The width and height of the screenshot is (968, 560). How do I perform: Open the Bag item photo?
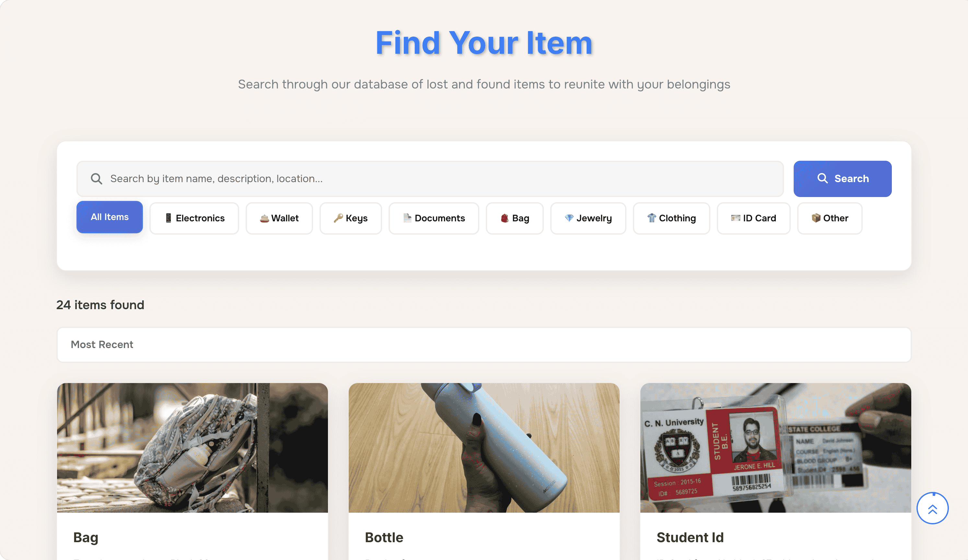(x=192, y=448)
